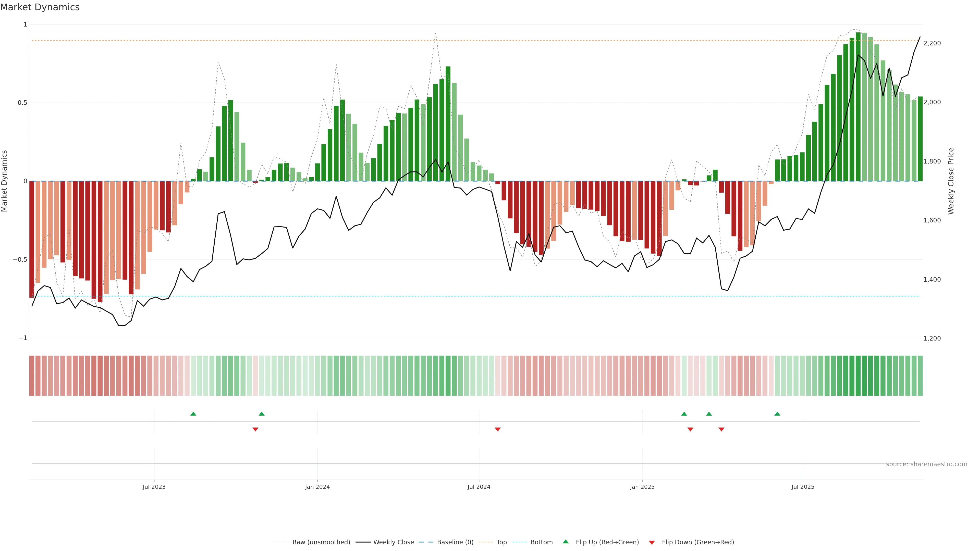
Task: Click the Market Dynamics chart title
Action: (40, 7)
